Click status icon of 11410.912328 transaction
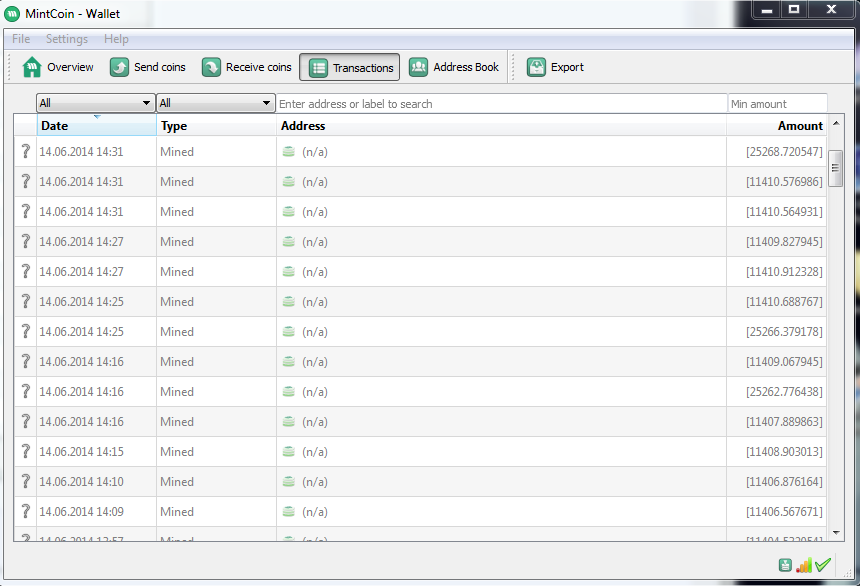This screenshot has height=586, width=860. 25,272
